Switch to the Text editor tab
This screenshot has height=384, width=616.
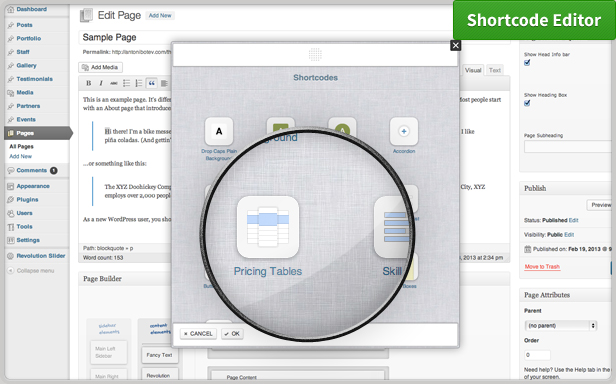[x=495, y=70]
